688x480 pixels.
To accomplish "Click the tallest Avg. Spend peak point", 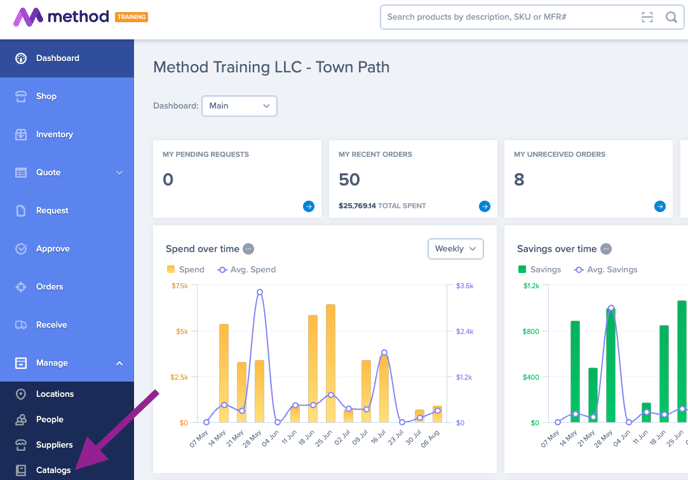I will click(260, 292).
